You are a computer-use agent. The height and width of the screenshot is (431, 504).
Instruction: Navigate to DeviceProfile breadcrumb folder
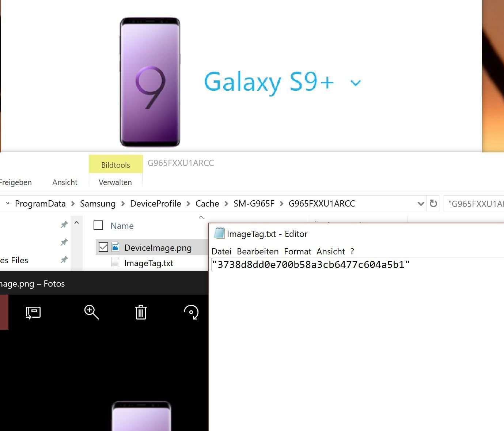(155, 204)
